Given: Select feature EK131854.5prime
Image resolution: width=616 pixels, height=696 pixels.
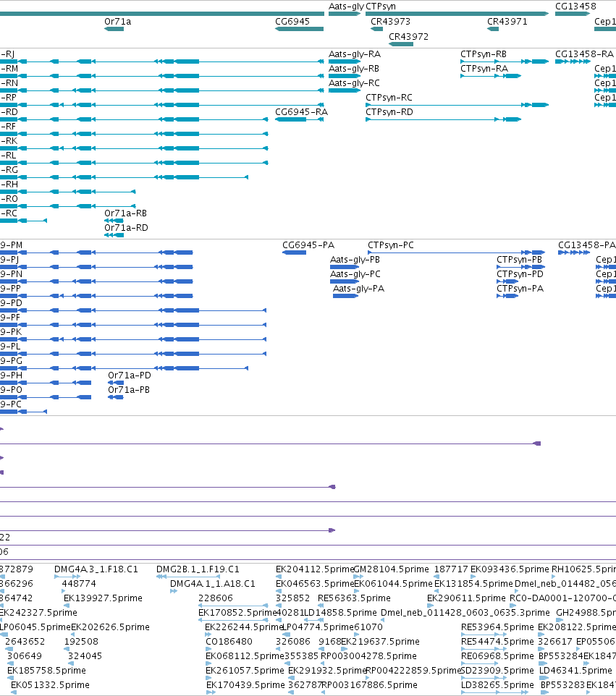Looking at the screenshot, I should tap(473, 584).
